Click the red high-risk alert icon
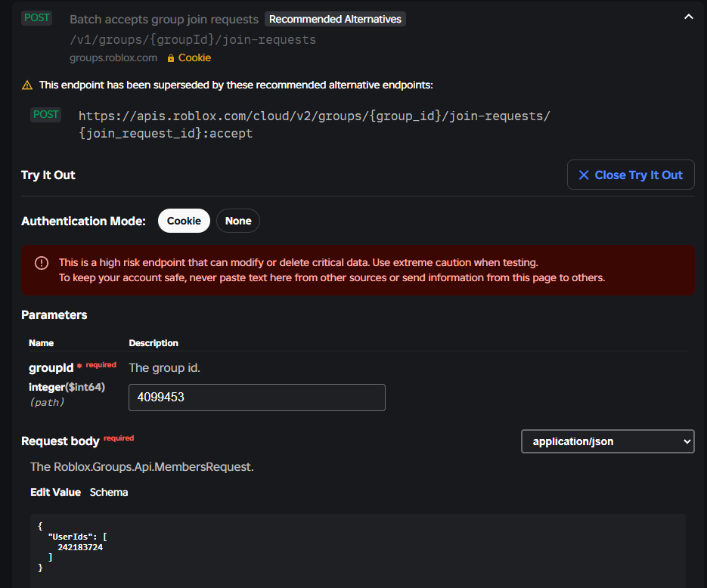 pos(42,263)
